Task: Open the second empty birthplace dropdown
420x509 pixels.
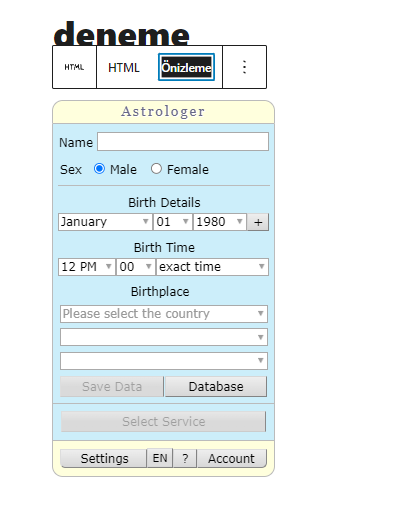Action: pos(164,337)
